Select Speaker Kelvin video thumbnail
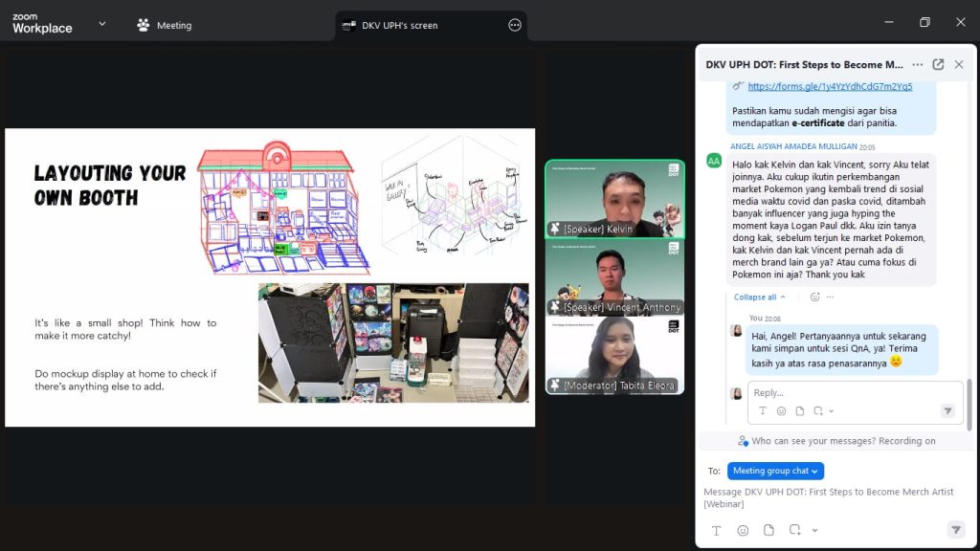The height and width of the screenshot is (551, 980). (614, 198)
